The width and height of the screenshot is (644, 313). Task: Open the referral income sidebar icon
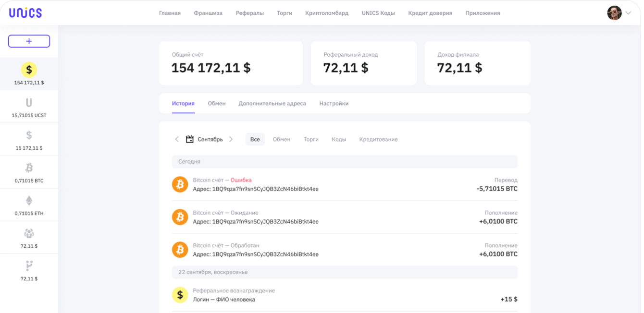[29, 234]
